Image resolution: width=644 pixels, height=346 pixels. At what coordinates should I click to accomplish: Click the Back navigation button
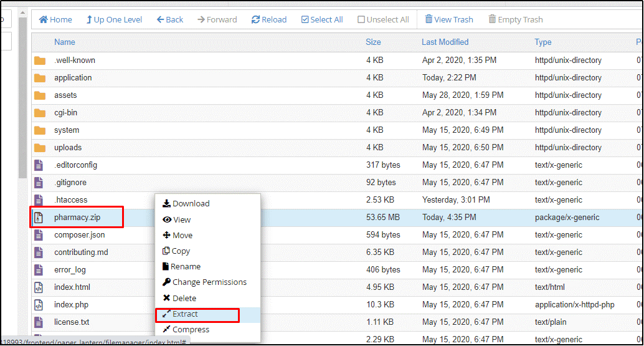[170, 19]
